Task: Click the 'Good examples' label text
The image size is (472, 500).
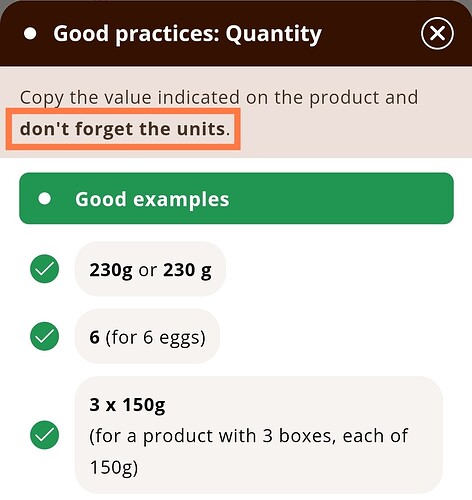Action: [x=152, y=200]
